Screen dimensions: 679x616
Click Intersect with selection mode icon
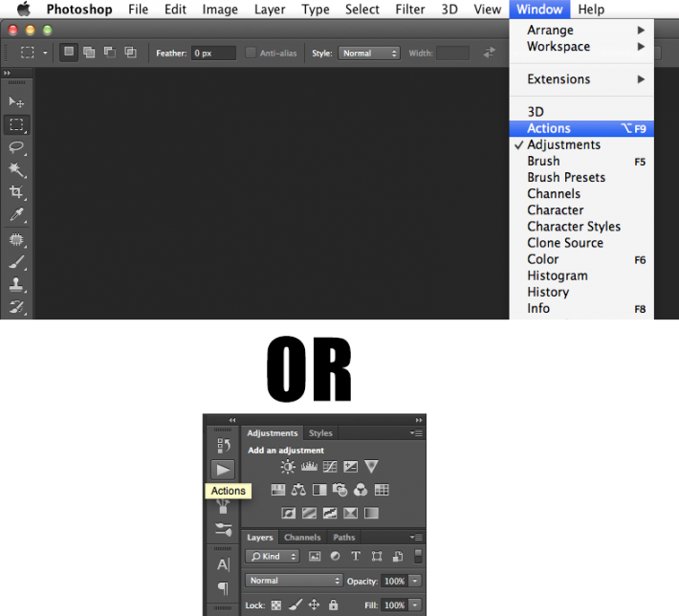[x=130, y=53]
